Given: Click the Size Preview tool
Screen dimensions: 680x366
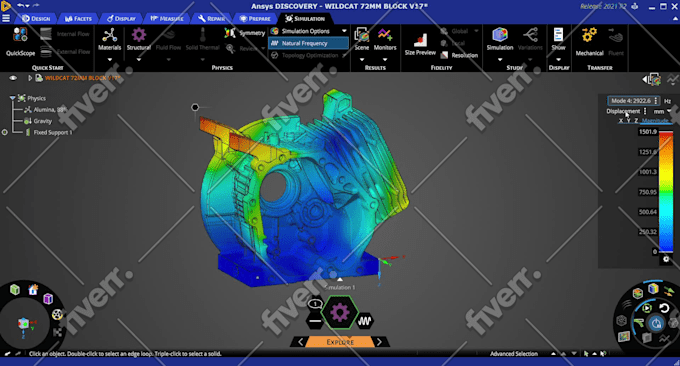Looking at the screenshot, I should pos(420,45).
